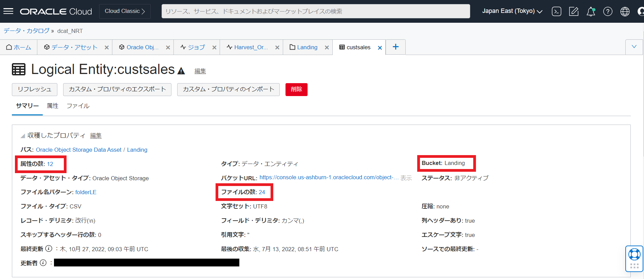Open the notifications bell icon
The width and height of the screenshot is (644, 279).
point(591,12)
